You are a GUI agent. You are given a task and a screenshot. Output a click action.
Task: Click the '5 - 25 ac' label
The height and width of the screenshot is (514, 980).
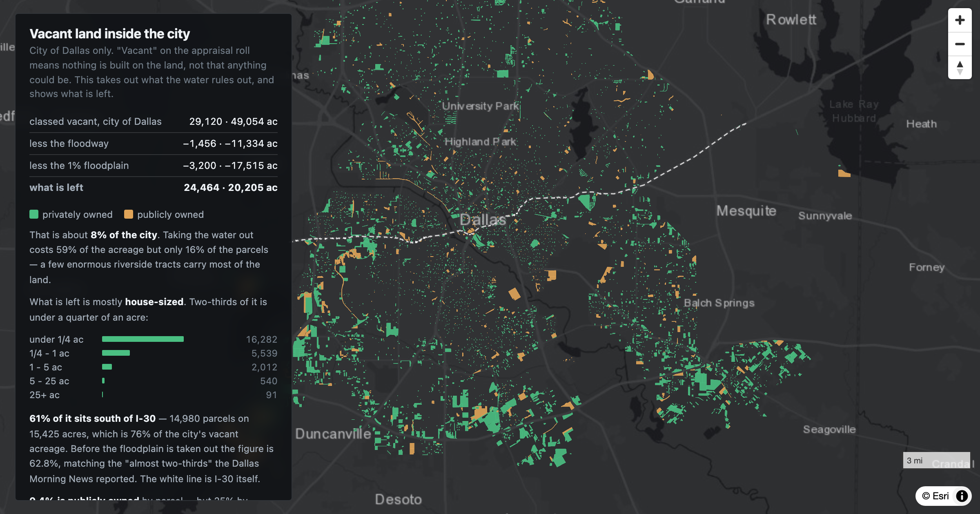pyautogui.click(x=49, y=381)
